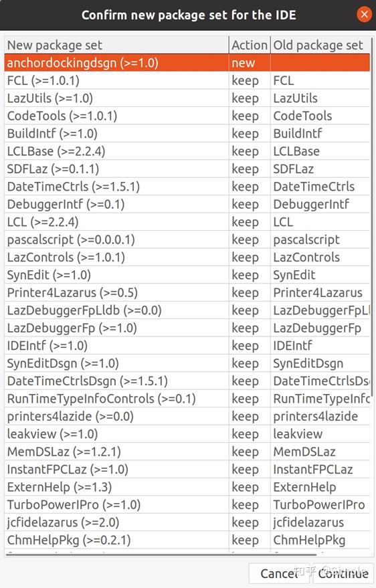This screenshot has height=588, width=376.
Task: Select the TurboPowerIPro (>=1.0) row
Action: (187, 505)
